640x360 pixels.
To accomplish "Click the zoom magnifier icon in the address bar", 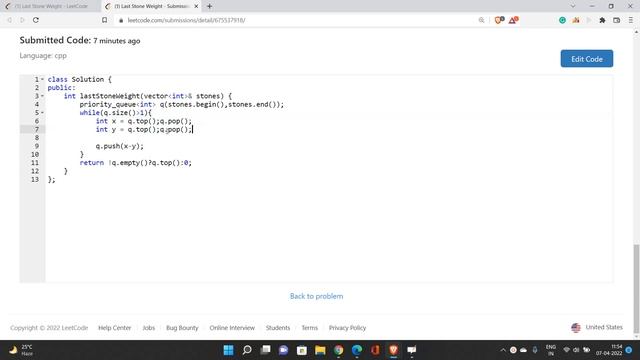I will (482, 20).
